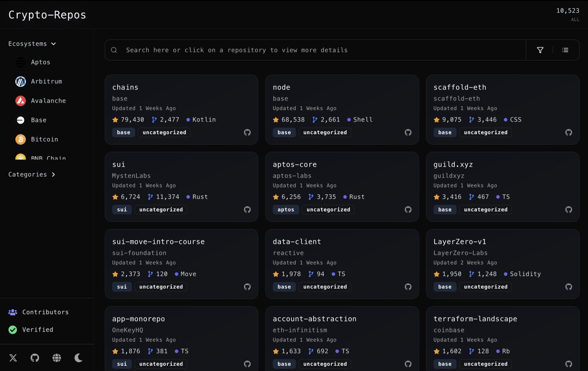Switch to list view icon
This screenshot has width=588, height=371.
(x=565, y=50)
